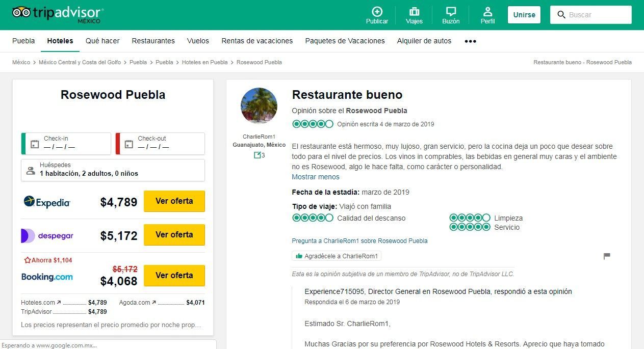Viewport: 644px width, 349px height.
Task: Select the Booking.com $4,068 price
Action: (x=119, y=281)
